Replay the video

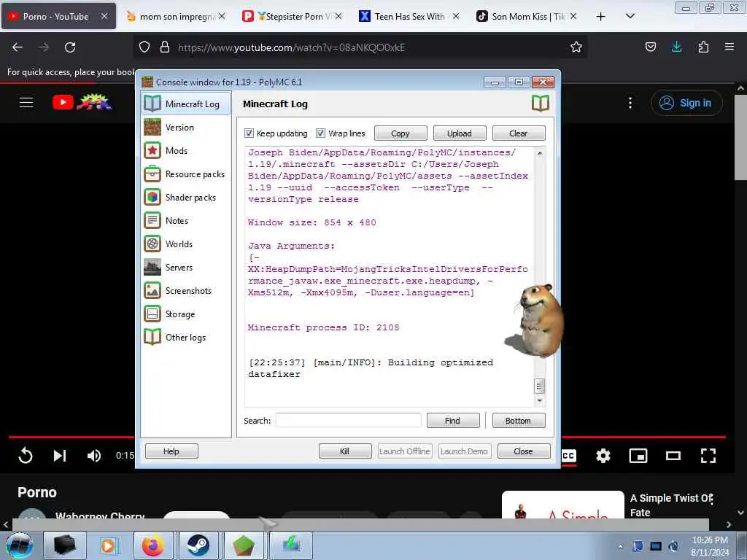tap(26, 456)
